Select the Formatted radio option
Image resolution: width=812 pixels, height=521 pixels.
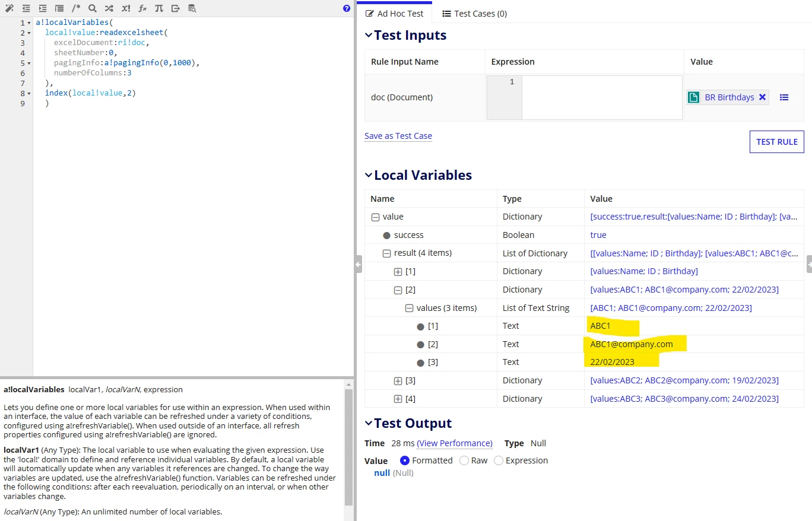pos(405,460)
